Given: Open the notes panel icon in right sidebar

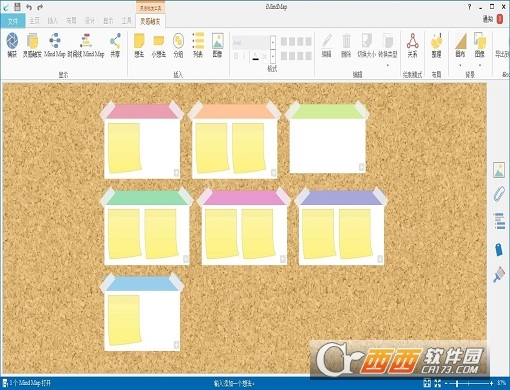Looking at the screenshot, I should (x=499, y=221).
